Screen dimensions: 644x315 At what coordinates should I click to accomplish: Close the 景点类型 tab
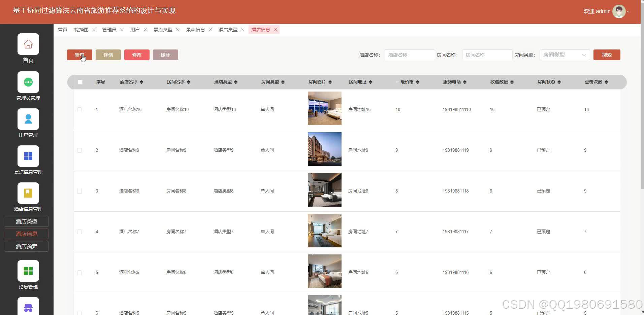[178, 30]
